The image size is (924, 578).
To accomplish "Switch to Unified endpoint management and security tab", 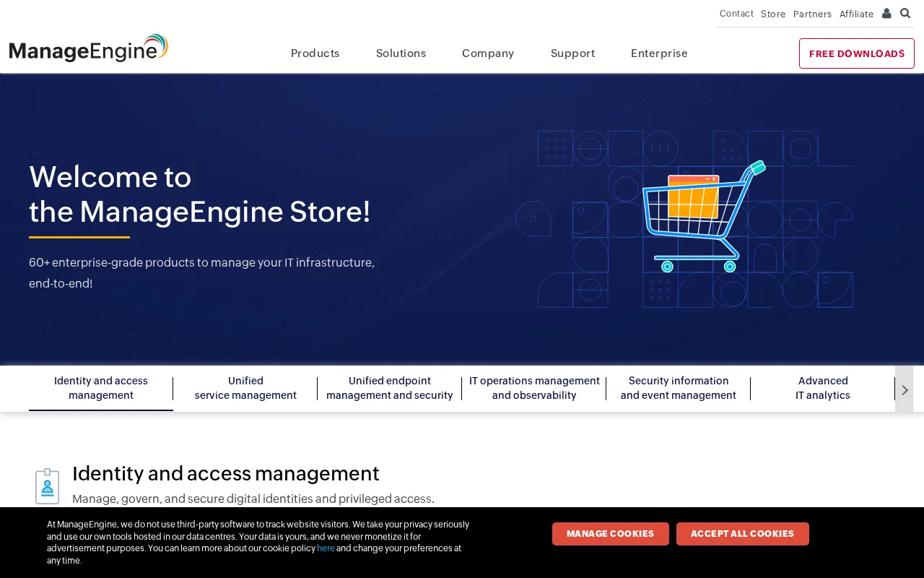I will (x=390, y=388).
